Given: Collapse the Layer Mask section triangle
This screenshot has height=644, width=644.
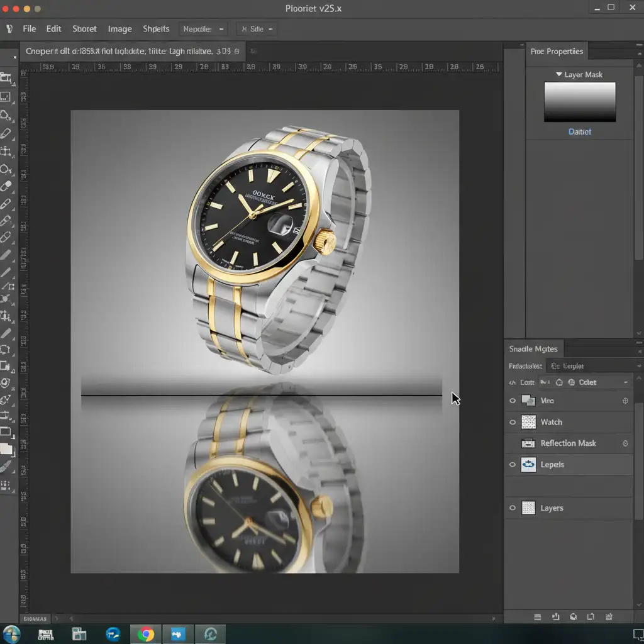Looking at the screenshot, I should [x=558, y=75].
